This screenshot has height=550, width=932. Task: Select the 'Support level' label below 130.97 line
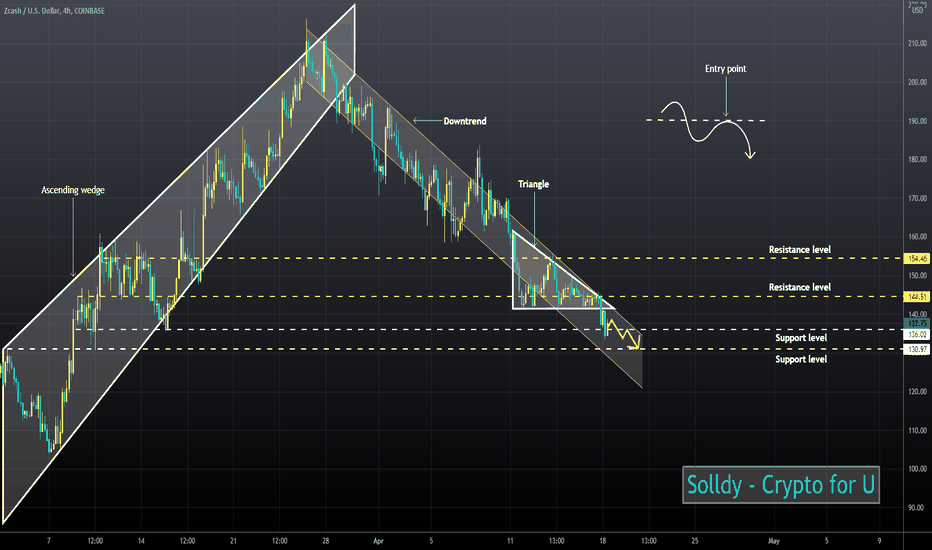(x=801, y=359)
